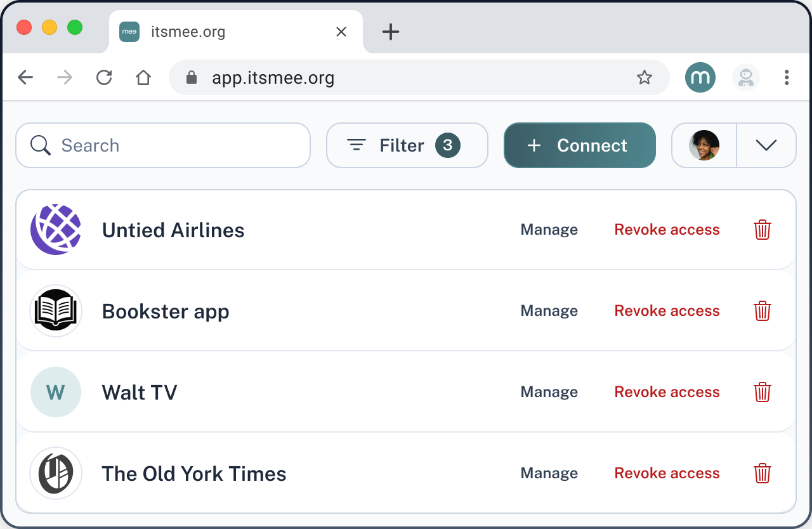
Task: Manage the Untied Airlines connection
Action: pyautogui.click(x=549, y=230)
